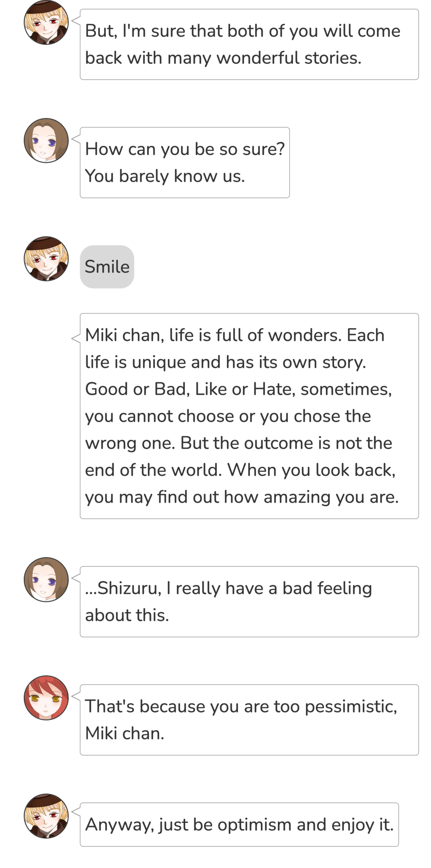Click the red-haired avatar with yellow eyes
The image size is (431, 868).
[x=46, y=698]
